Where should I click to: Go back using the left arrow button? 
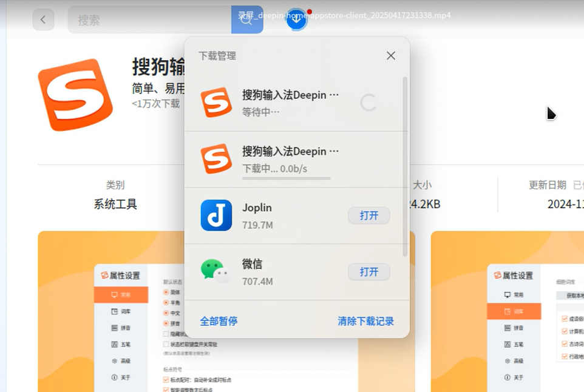pyautogui.click(x=43, y=19)
